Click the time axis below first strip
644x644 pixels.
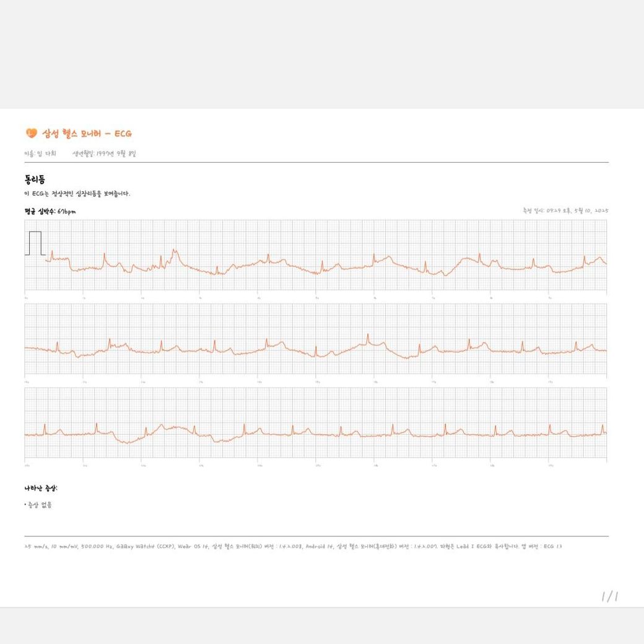point(316,297)
